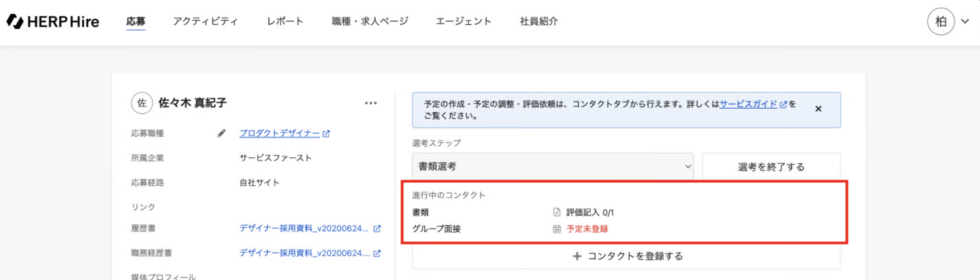Click the document icon beside 評価記入 0/1

[557, 212]
